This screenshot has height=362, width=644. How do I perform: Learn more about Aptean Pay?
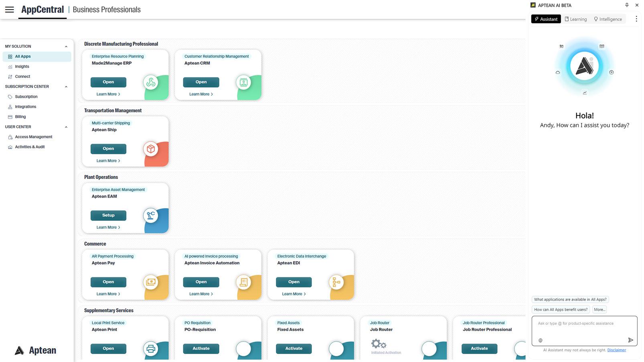108,294
